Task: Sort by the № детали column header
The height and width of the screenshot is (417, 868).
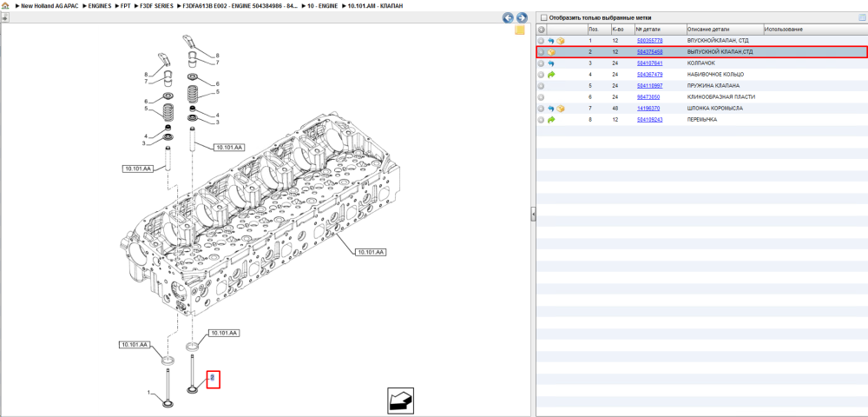Action: tap(660, 29)
